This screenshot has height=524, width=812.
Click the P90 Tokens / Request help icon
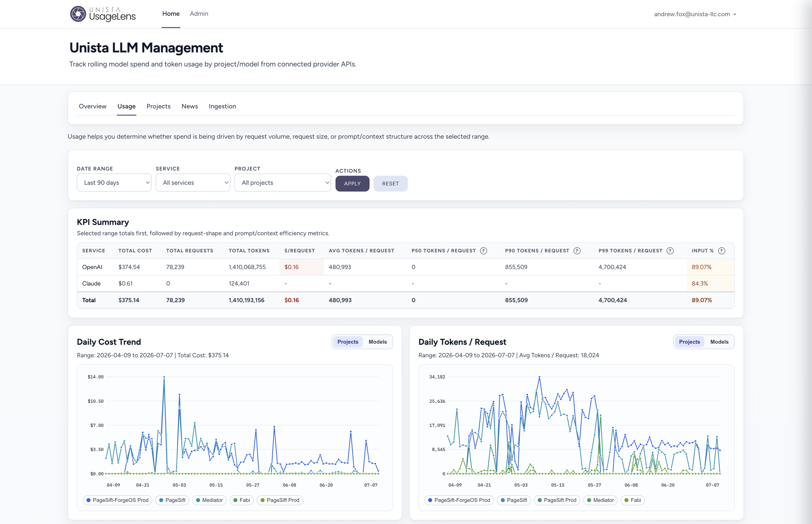[x=577, y=251]
